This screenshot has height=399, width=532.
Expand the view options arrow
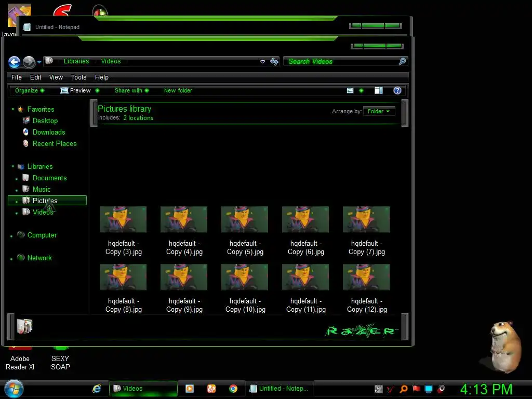click(362, 90)
